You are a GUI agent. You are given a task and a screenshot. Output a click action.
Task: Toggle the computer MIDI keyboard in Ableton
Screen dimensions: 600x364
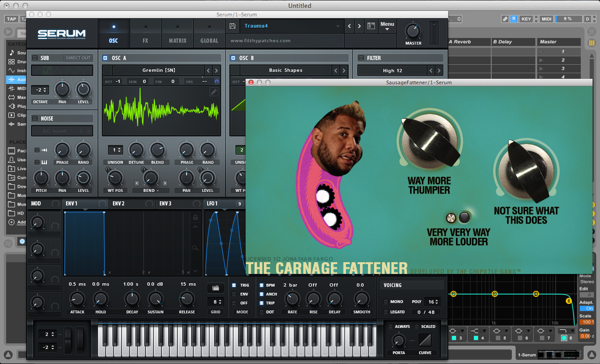click(514, 19)
